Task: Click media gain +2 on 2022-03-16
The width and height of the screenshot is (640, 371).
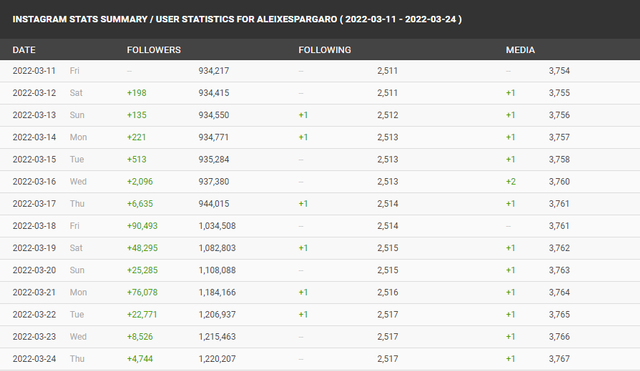Action: [511, 181]
